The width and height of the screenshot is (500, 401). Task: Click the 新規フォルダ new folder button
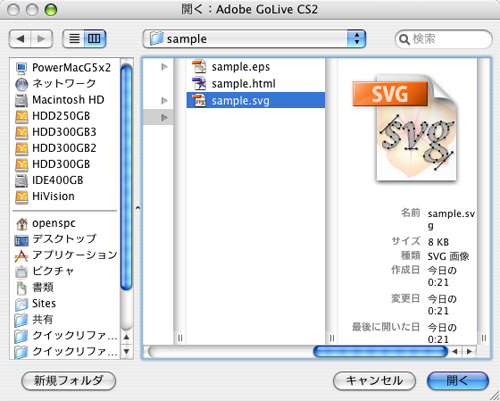pos(69,381)
